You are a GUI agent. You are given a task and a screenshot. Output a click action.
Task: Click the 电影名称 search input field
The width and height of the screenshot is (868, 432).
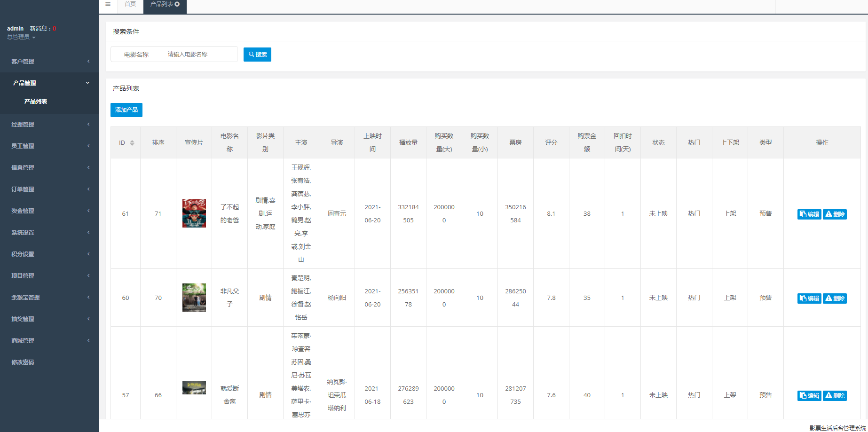coord(199,55)
